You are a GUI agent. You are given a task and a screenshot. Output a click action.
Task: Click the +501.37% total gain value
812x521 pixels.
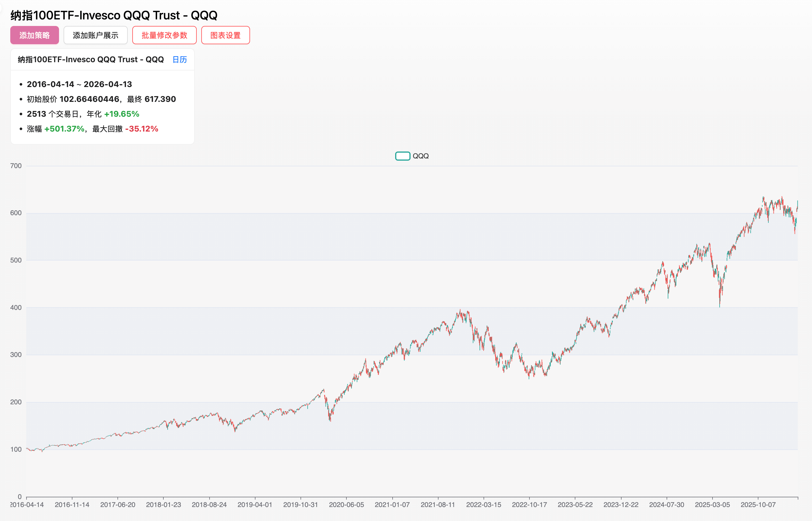point(64,129)
